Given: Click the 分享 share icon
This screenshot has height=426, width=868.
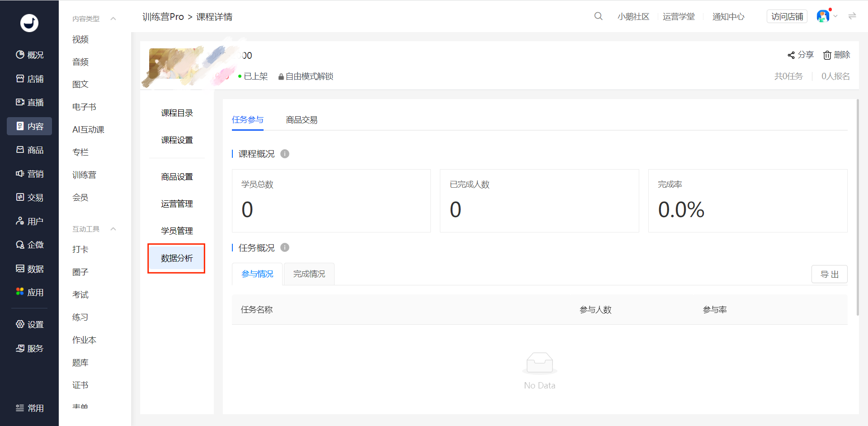Looking at the screenshot, I should point(791,55).
